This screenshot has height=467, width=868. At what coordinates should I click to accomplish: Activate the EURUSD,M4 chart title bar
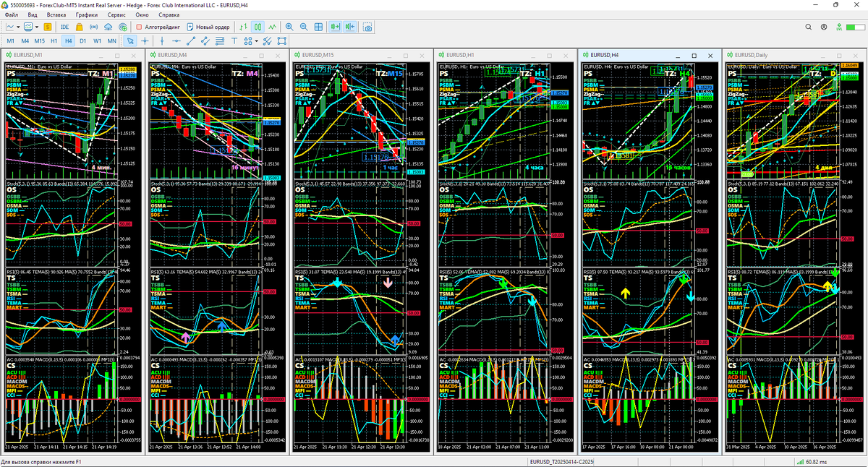click(x=216, y=55)
